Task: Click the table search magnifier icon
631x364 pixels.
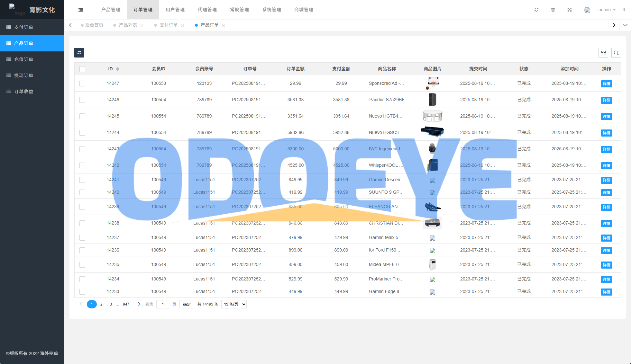Action: coord(616,53)
